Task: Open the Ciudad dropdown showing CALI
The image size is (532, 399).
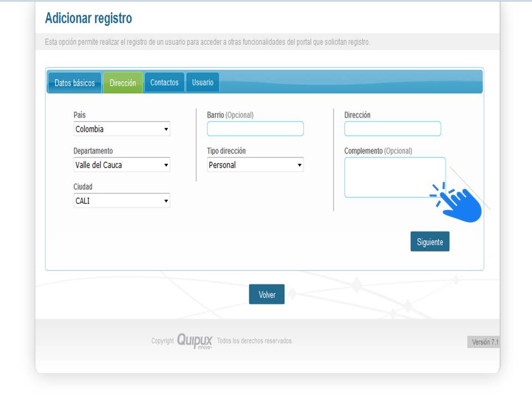Action: click(121, 201)
